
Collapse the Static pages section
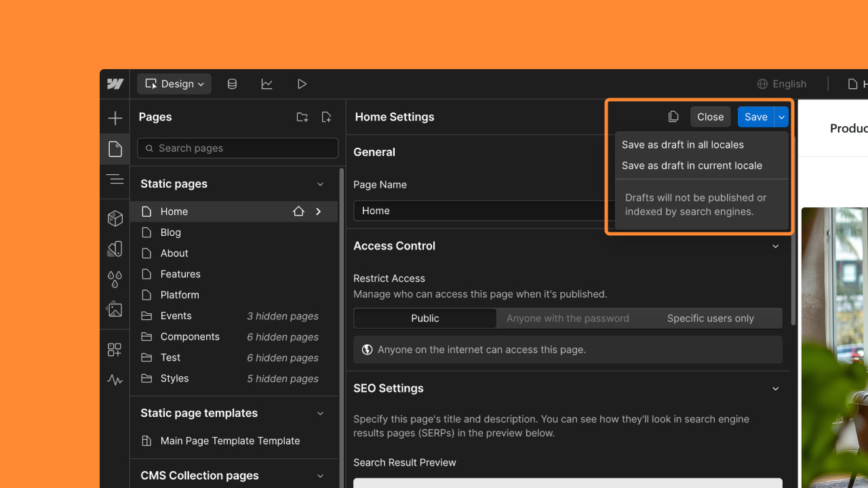coord(321,184)
